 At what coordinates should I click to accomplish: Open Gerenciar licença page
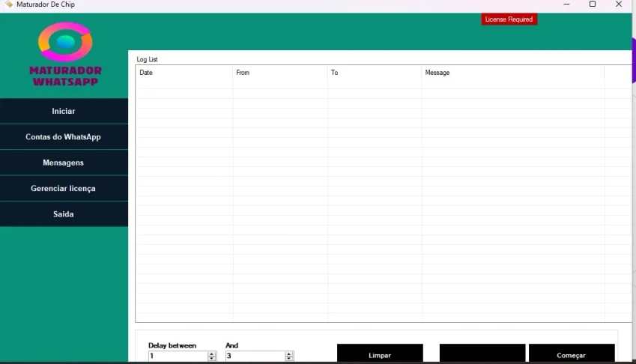point(64,189)
